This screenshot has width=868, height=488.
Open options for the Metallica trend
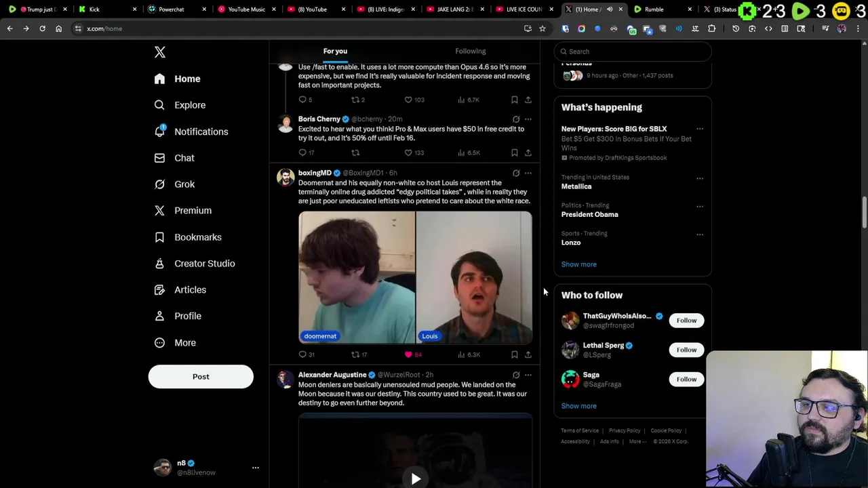click(700, 178)
